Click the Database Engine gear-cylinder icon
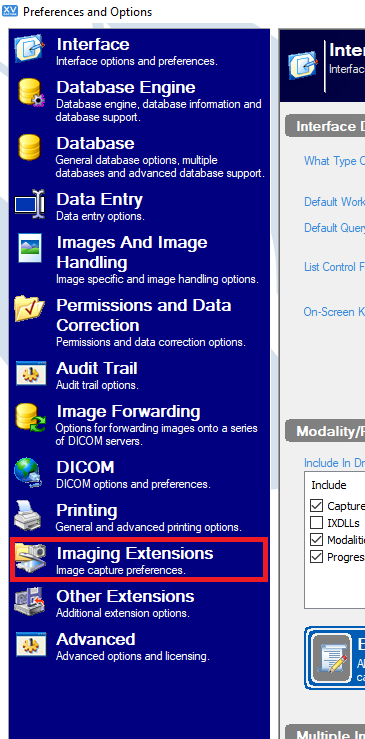The height and width of the screenshot is (739, 365). click(x=31, y=92)
